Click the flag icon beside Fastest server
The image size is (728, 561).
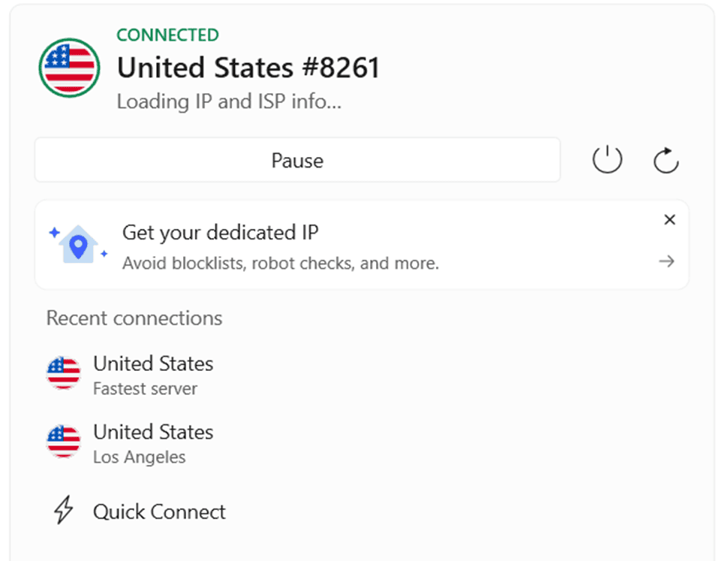pyautogui.click(x=64, y=373)
